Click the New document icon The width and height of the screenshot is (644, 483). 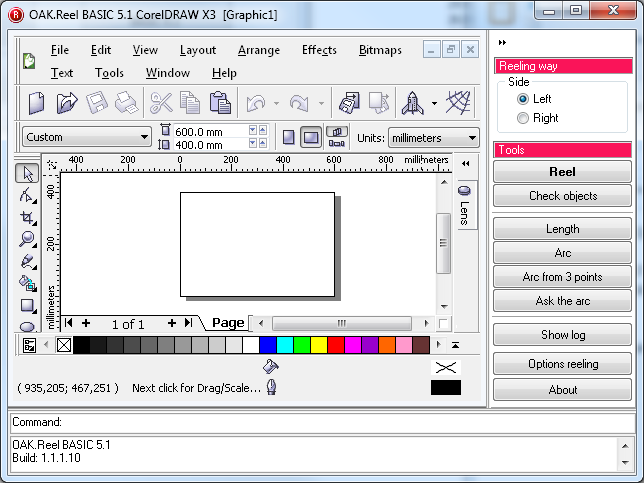click(x=36, y=103)
